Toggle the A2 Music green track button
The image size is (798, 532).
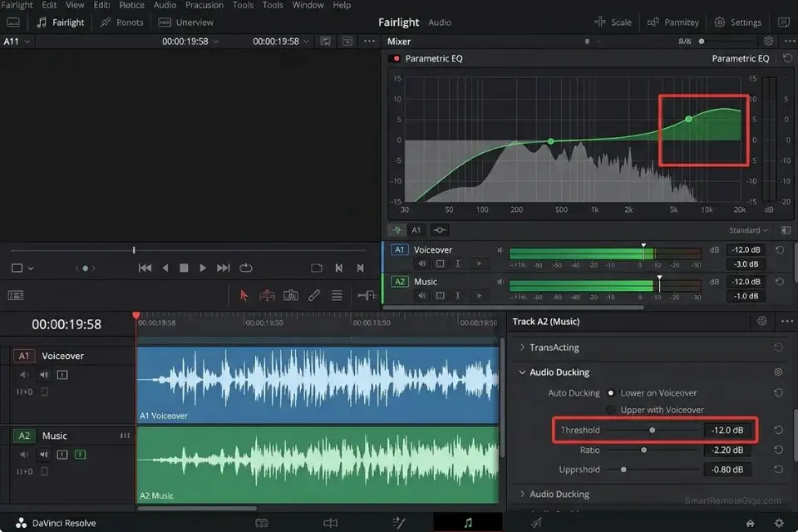(x=80, y=455)
